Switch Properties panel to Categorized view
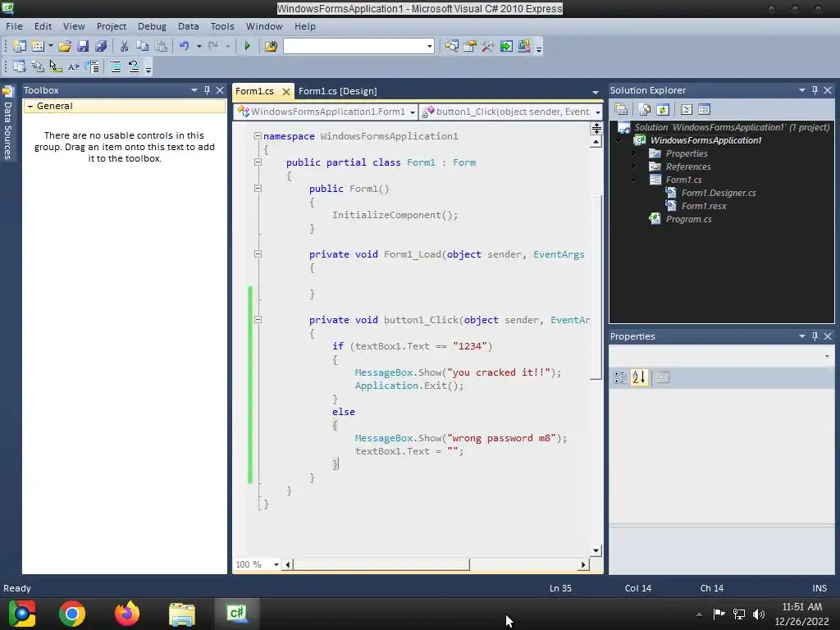This screenshot has width=840, height=630. tap(620, 377)
